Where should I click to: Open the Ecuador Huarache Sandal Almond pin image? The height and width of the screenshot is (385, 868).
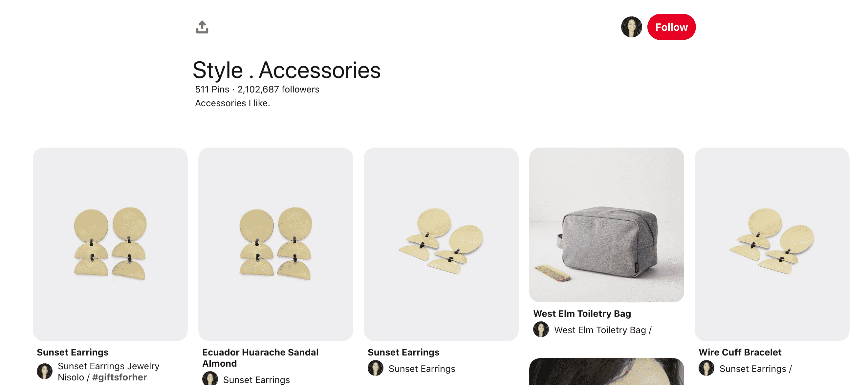click(x=276, y=244)
